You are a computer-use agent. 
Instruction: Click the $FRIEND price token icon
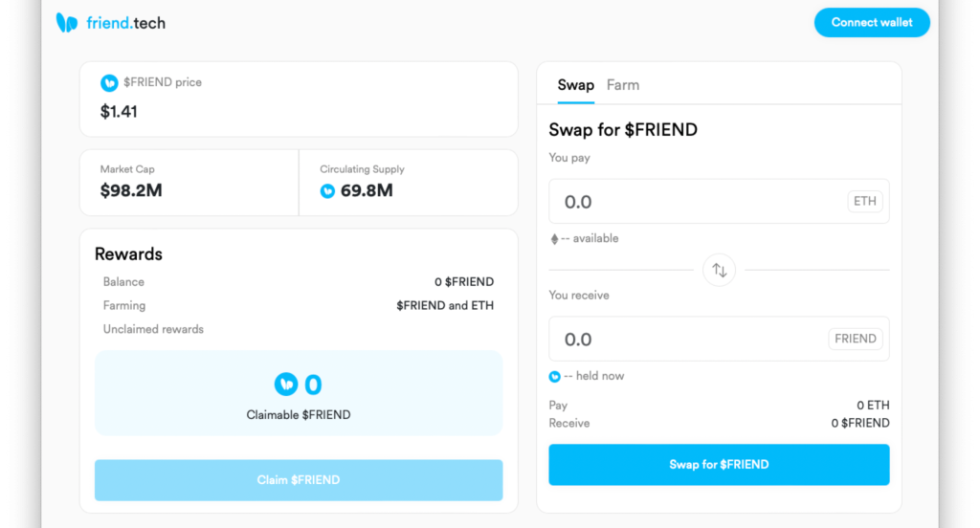click(x=109, y=82)
